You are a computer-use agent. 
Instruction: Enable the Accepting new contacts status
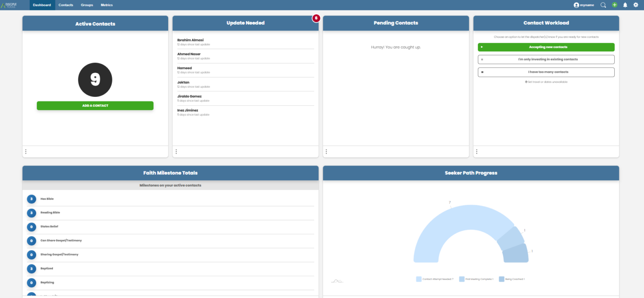[x=546, y=47]
